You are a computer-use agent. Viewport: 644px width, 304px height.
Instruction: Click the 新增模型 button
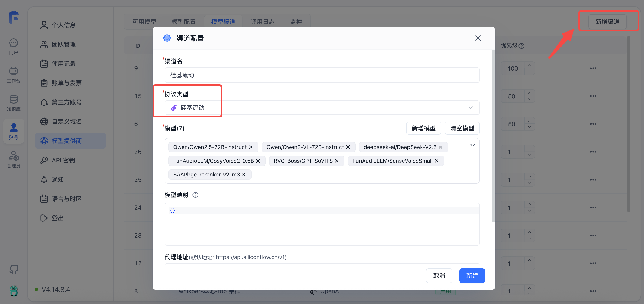(x=423, y=128)
